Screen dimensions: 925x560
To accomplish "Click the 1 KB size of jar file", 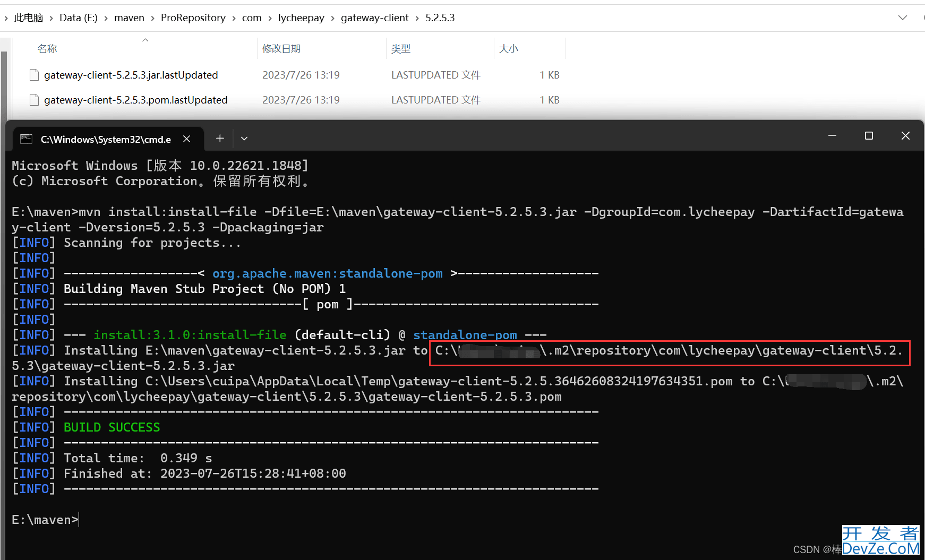I will point(550,75).
